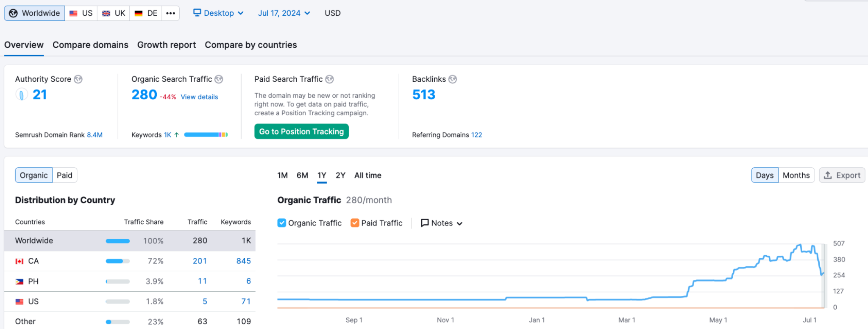Viewport: 868px width, 329px height.
Task: Click the UK flag icon in the country bar
Action: [x=106, y=14]
